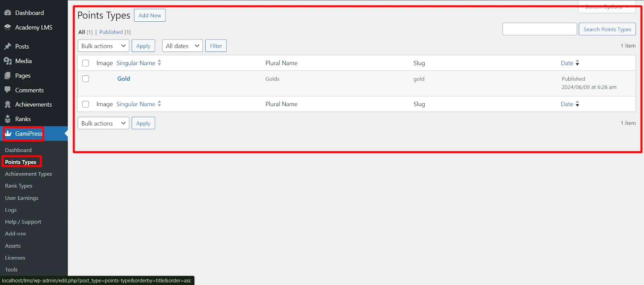Check the Gold row checkbox
The height and width of the screenshot is (285, 644).
tap(85, 79)
